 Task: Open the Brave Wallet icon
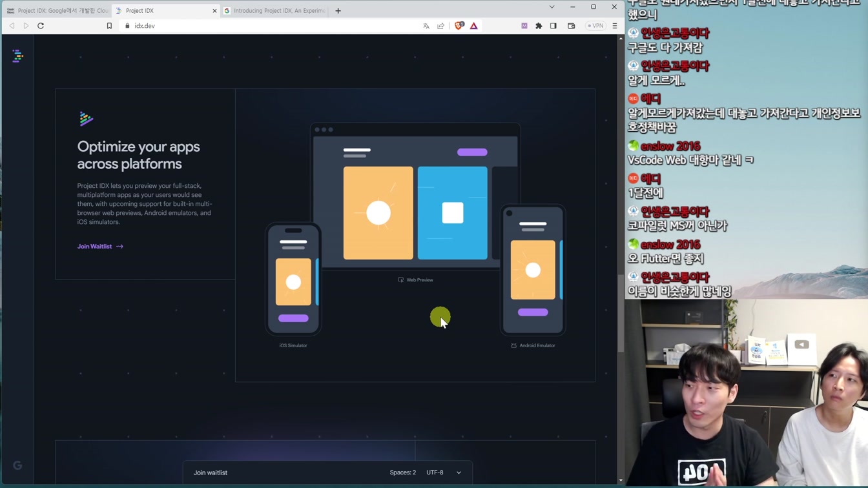pyautogui.click(x=572, y=26)
